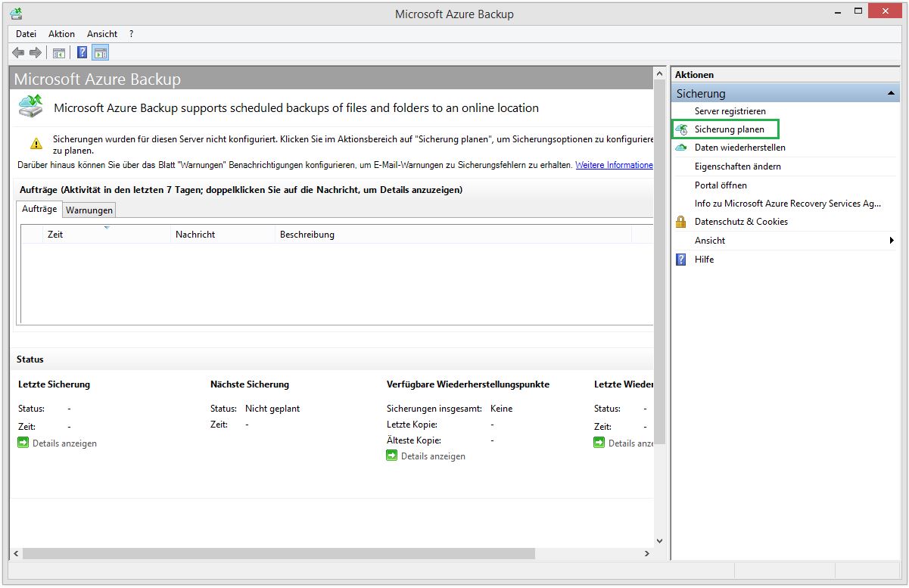Hide the console tree with toolbar icon
This screenshot has height=588, width=909.
58,52
